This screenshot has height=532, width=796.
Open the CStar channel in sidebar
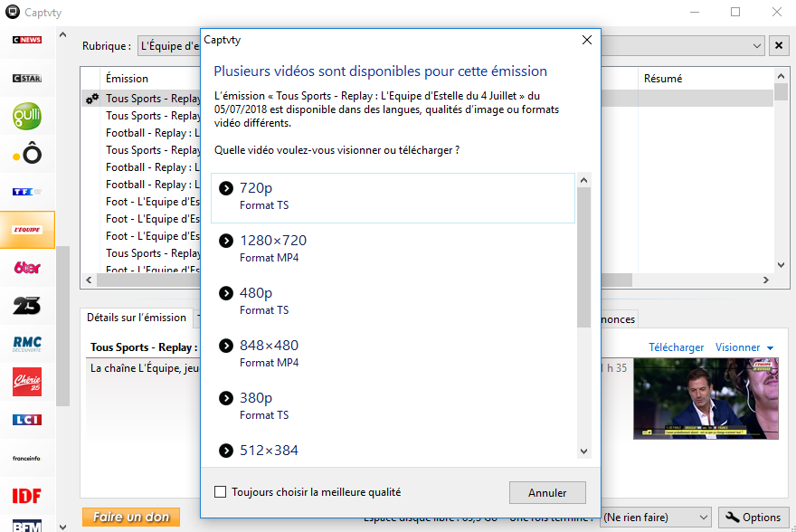27,79
